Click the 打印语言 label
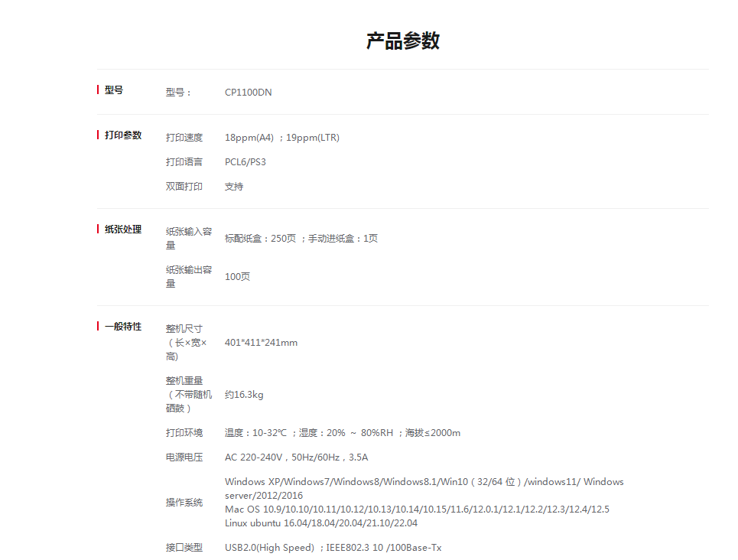738x560 pixels. pyautogui.click(x=184, y=162)
